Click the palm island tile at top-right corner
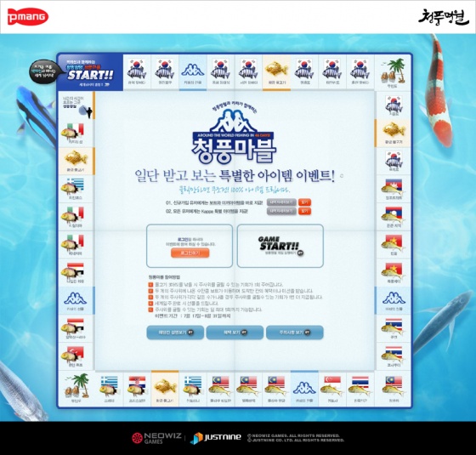This screenshot has width=476, height=455. [393, 72]
